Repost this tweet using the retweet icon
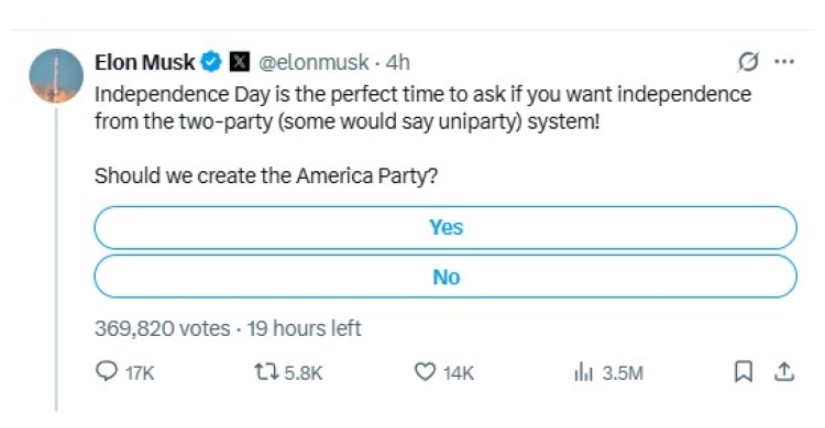825x428 pixels. click(265, 372)
